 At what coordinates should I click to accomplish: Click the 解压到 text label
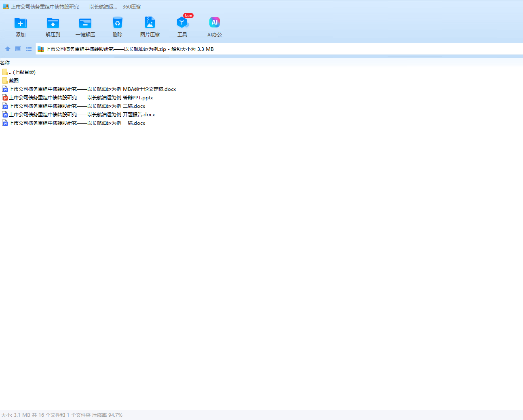point(53,35)
